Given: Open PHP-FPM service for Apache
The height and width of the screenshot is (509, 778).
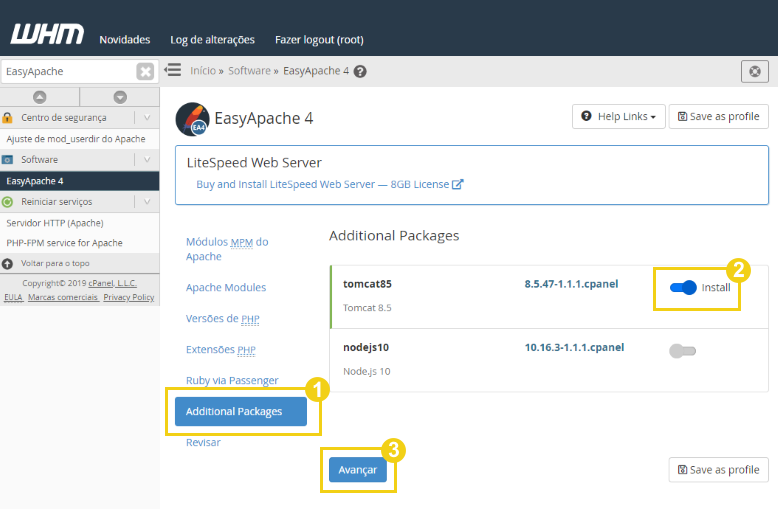Looking at the screenshot, I should click(64, 243).
